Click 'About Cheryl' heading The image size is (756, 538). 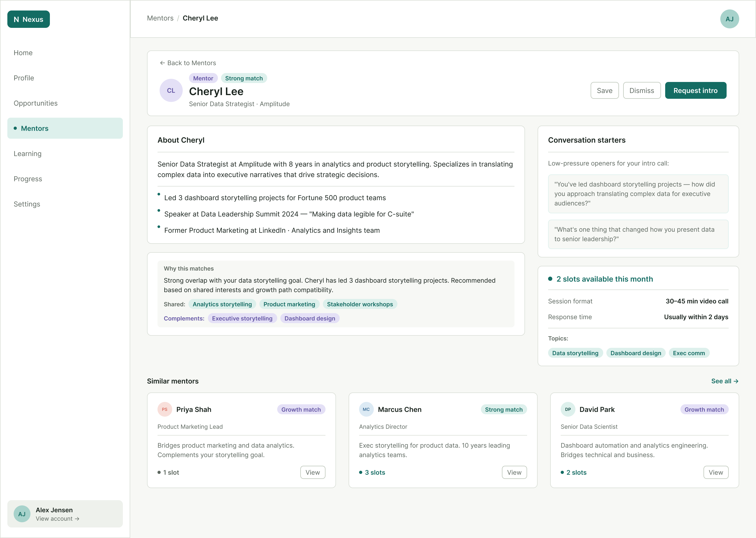tap(181, 140)
